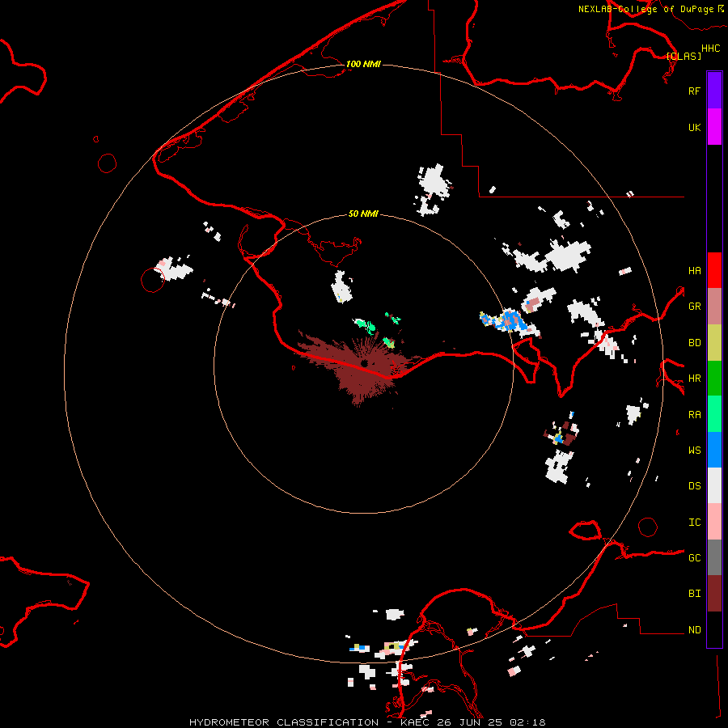Click the RA light-green legend swatch

click(714, 414)
